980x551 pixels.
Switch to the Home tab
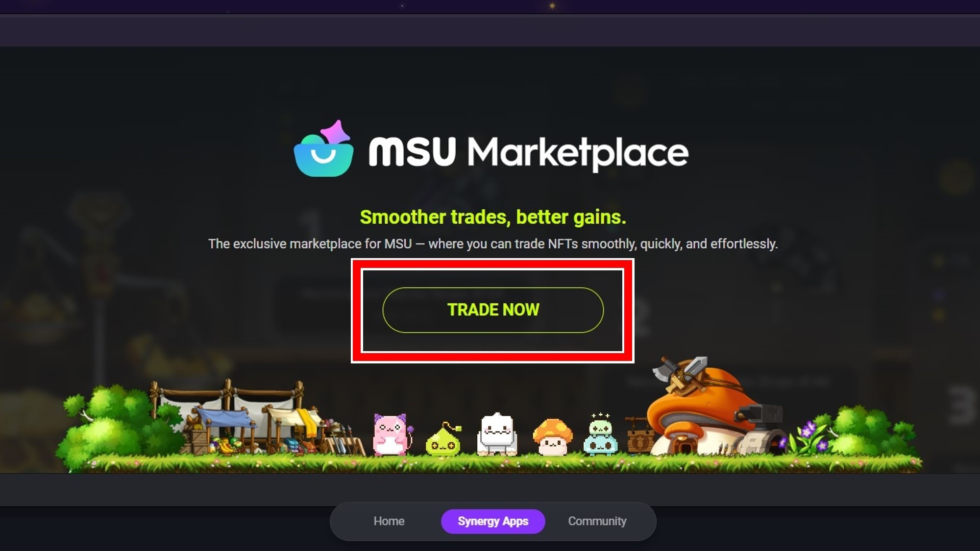click(x=389, y=521)
